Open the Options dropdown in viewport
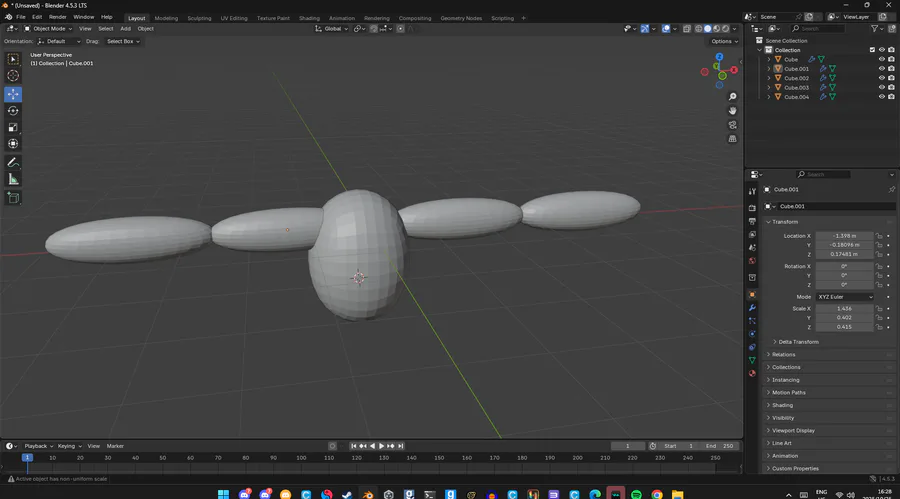900x499 pixels. (724, 41)
